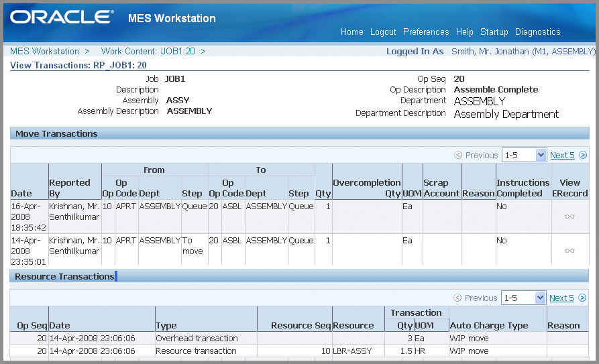Follow the Work Content: JOB1:20 breadcrumb
The image size is (599, 364).
point(148,51)
